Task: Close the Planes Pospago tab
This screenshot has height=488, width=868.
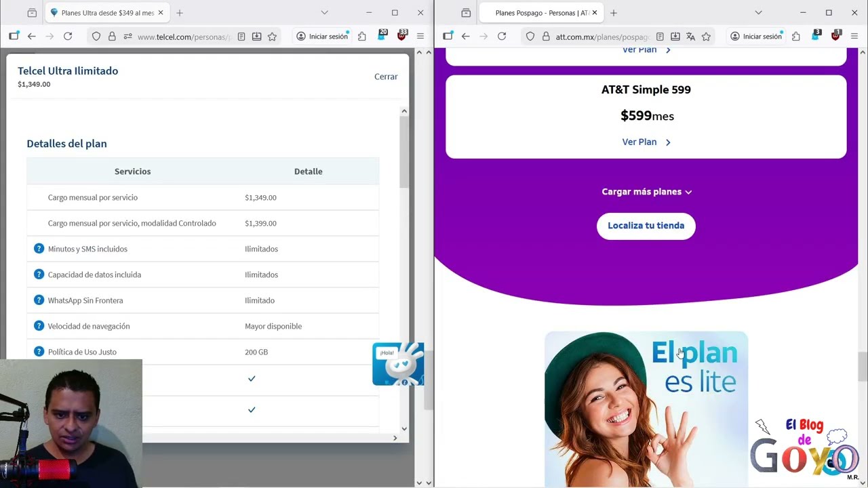Action: tap(595, 13)
